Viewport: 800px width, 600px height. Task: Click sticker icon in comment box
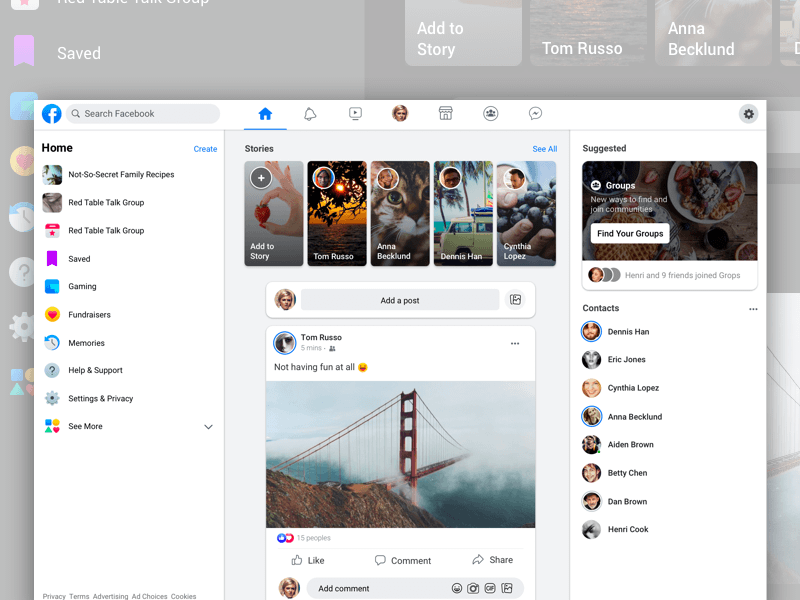(507, 588)
